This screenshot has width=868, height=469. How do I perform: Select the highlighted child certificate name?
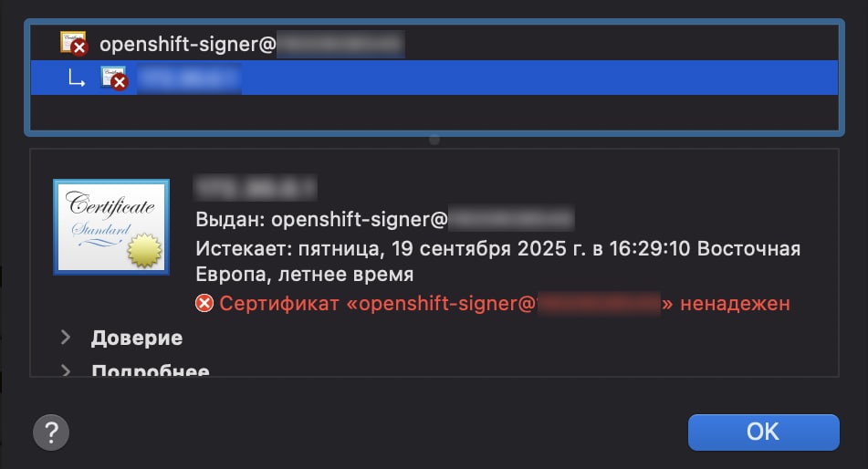pyautogui.click(x=189, y=78)
